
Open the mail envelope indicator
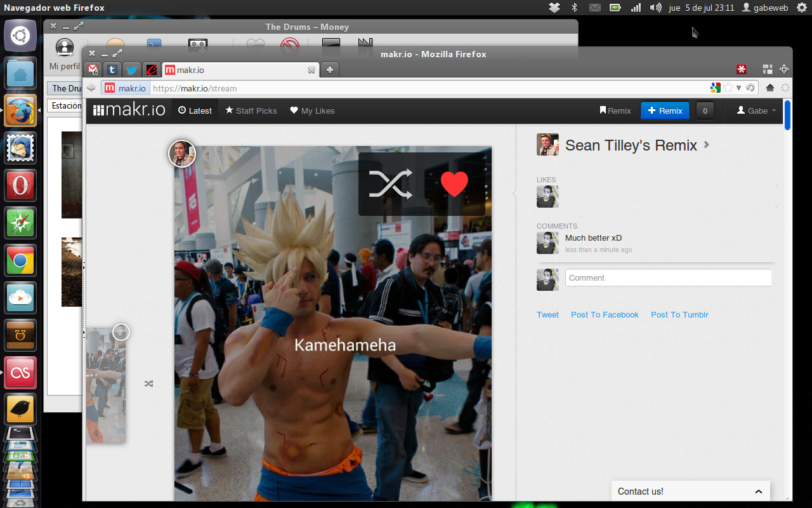coord(594,8)
